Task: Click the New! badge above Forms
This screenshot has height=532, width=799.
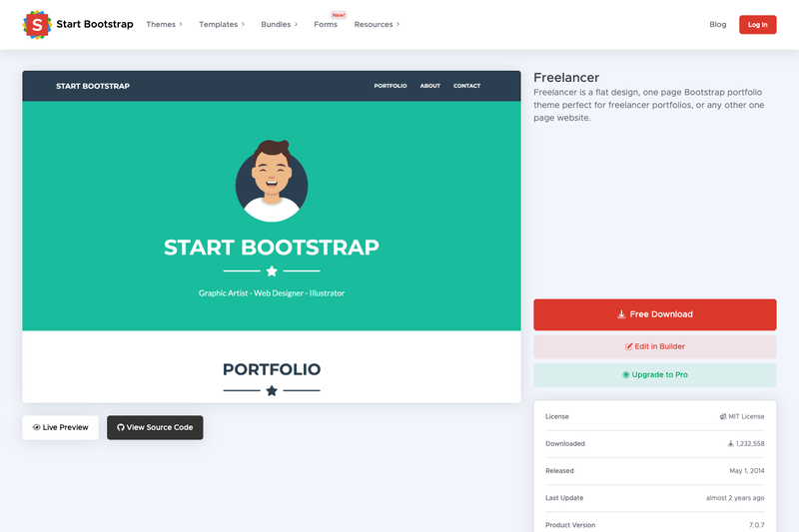Action: (339, 15)
